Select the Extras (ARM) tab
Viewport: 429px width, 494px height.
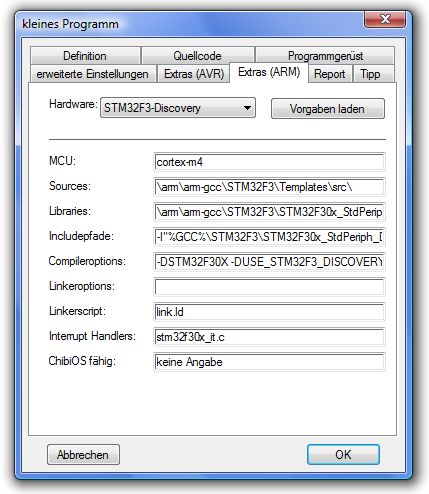pos(269,72)
